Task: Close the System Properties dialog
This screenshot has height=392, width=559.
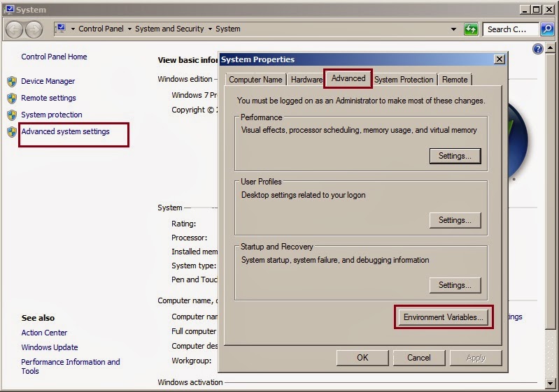Action: coord(500,59)
